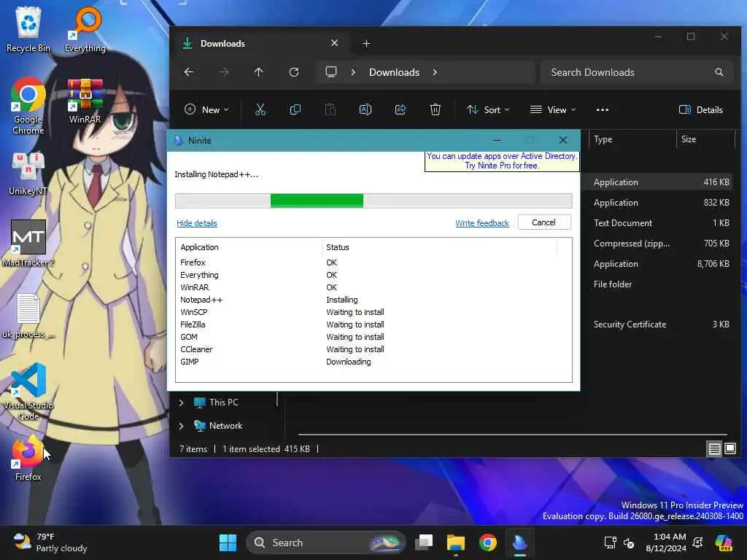This screenshot has height=560, width=747.
Task: Click the Try Ninite Pro for free banner
Action: (x=502, y=161)
